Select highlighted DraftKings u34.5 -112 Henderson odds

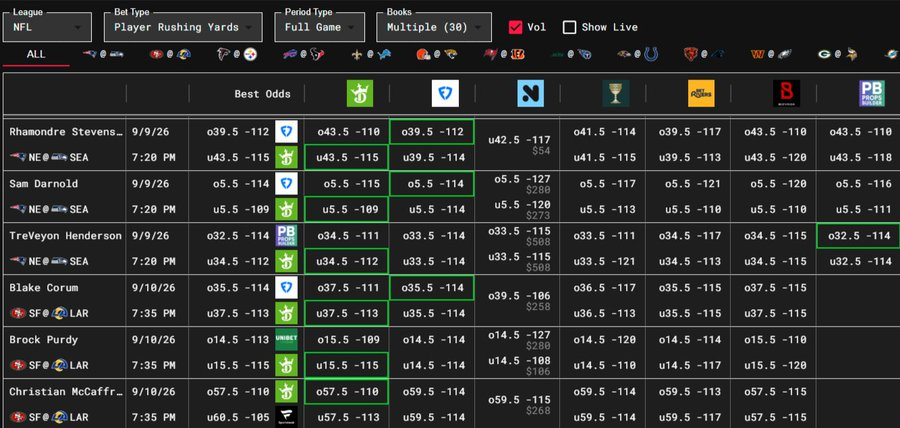(347, 261)
